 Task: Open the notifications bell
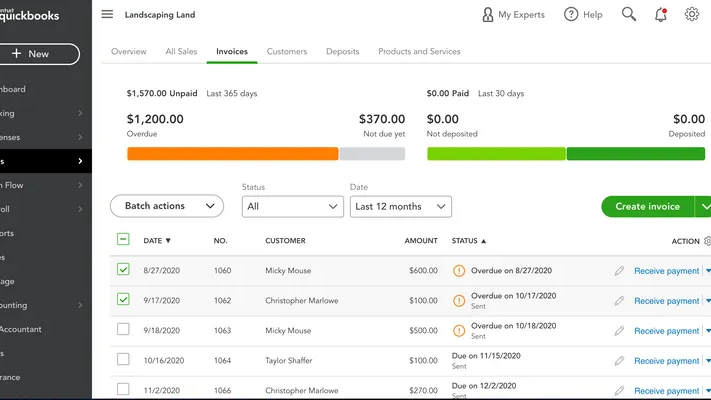pos(660,15)
